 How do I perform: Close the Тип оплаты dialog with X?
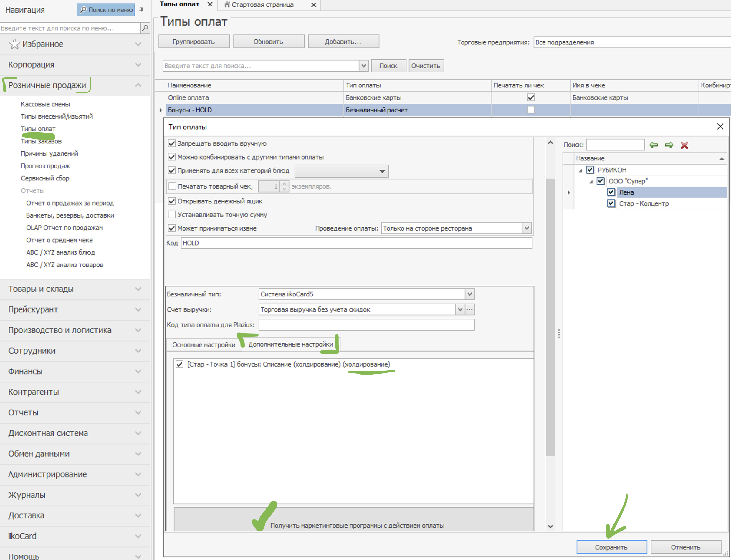coord(720,127)
